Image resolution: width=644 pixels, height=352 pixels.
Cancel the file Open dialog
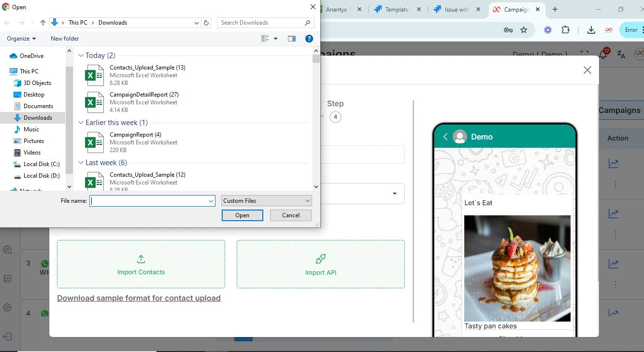[x=291, y=215]
